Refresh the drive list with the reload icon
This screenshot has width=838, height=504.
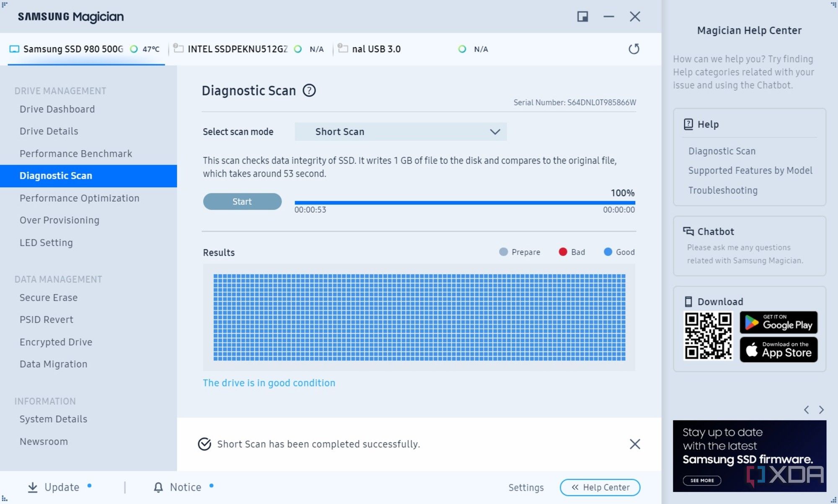click(x=634, y=49)
